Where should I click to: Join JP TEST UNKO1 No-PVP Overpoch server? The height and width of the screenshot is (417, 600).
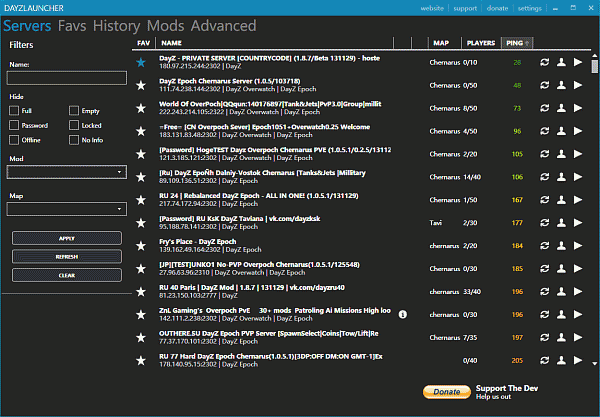point(578,269)
